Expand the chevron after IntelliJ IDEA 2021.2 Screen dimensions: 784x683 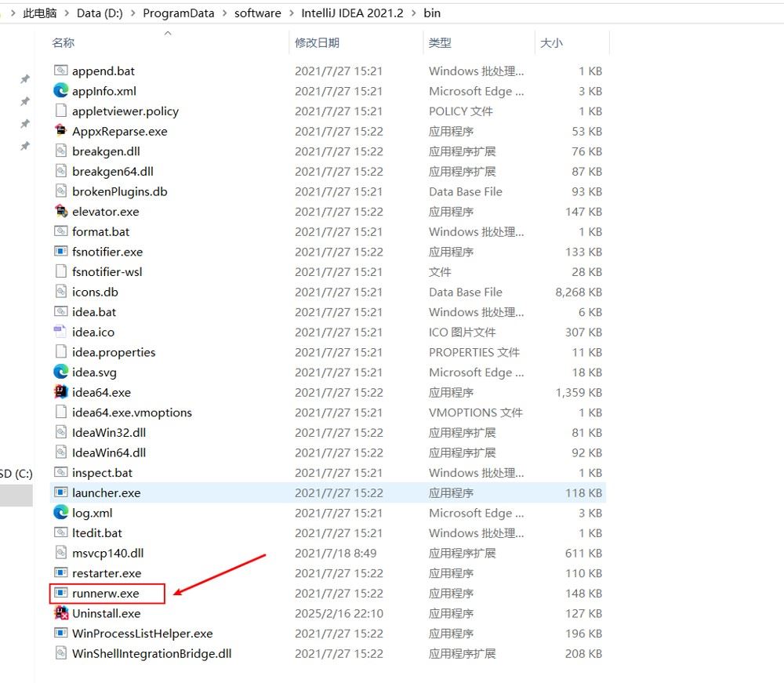(413, 13)
